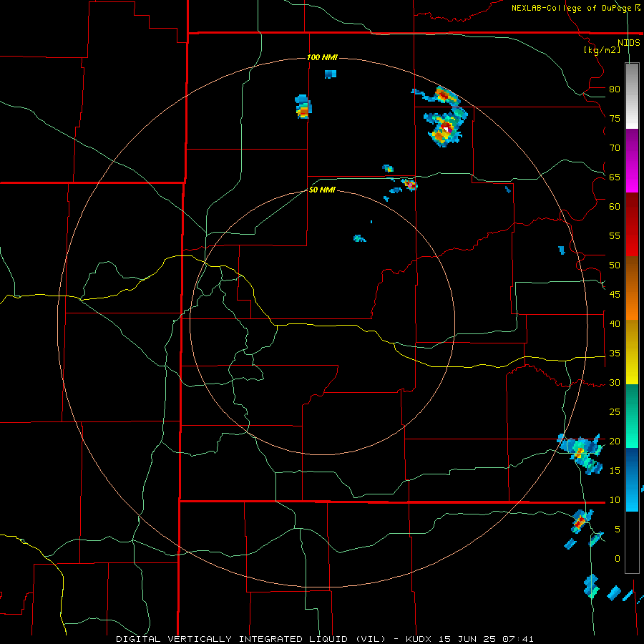Click the scale value 0
644x644 pixels.
618,559
